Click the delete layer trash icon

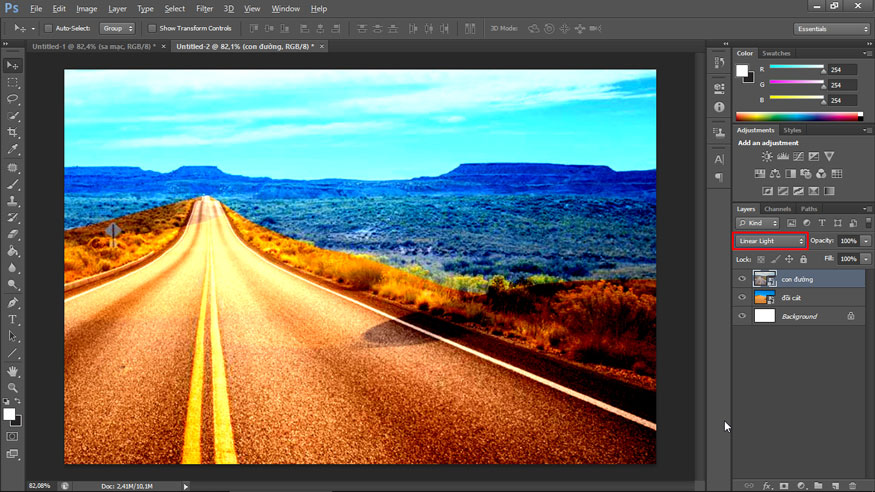pos(853,486)
